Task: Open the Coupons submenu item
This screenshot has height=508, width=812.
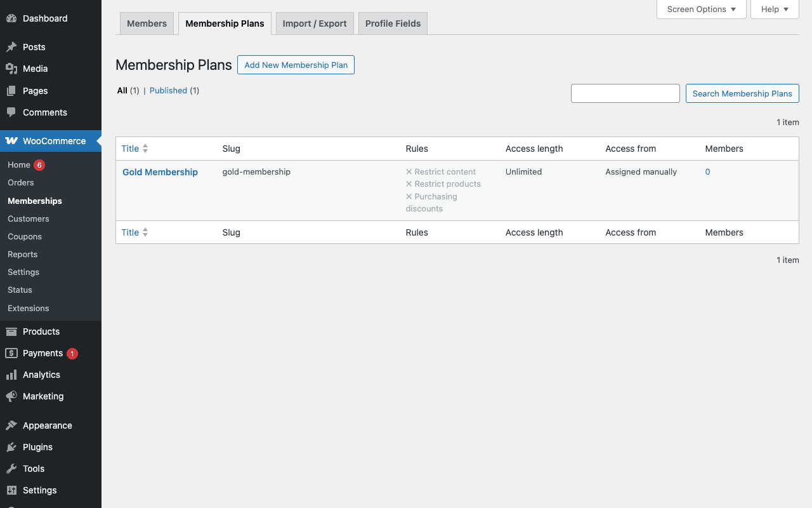Action: [25, 236]
